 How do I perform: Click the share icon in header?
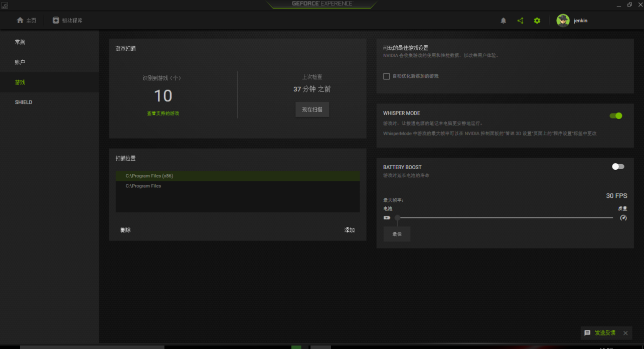click(x=520, y=21)
